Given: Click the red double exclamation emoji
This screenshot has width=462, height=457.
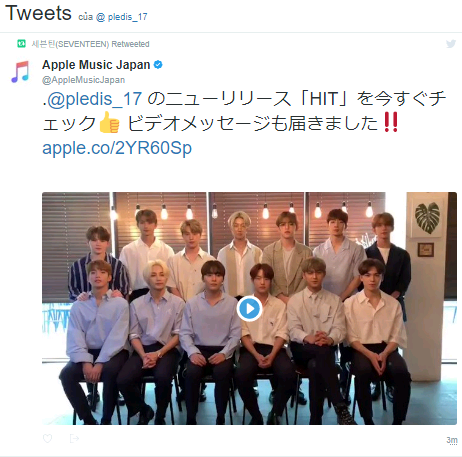Looking at the screenshot, I should tap(390, 122).
